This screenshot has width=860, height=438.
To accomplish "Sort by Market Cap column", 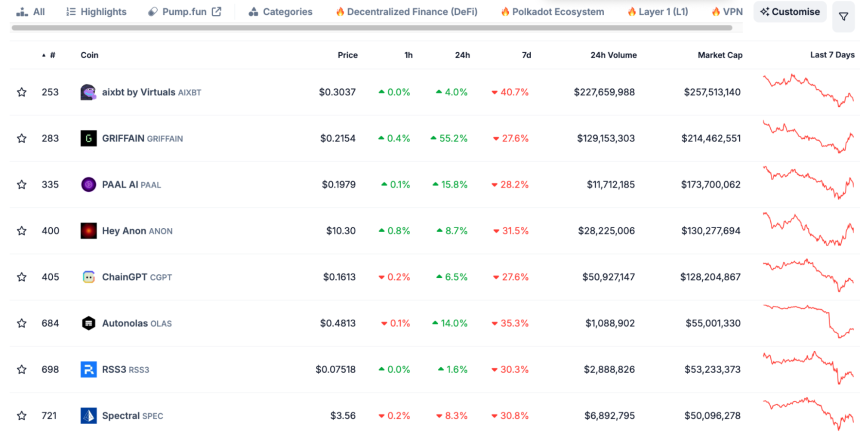I will tap(720, 55).
